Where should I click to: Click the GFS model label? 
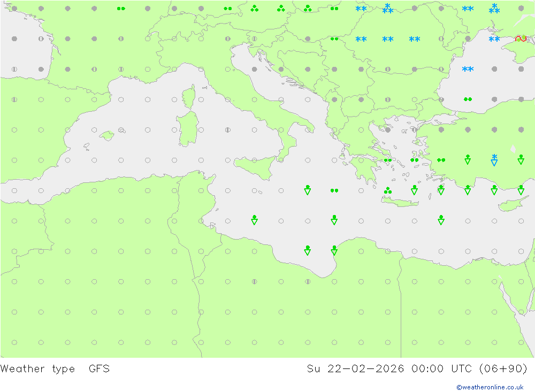99,368
